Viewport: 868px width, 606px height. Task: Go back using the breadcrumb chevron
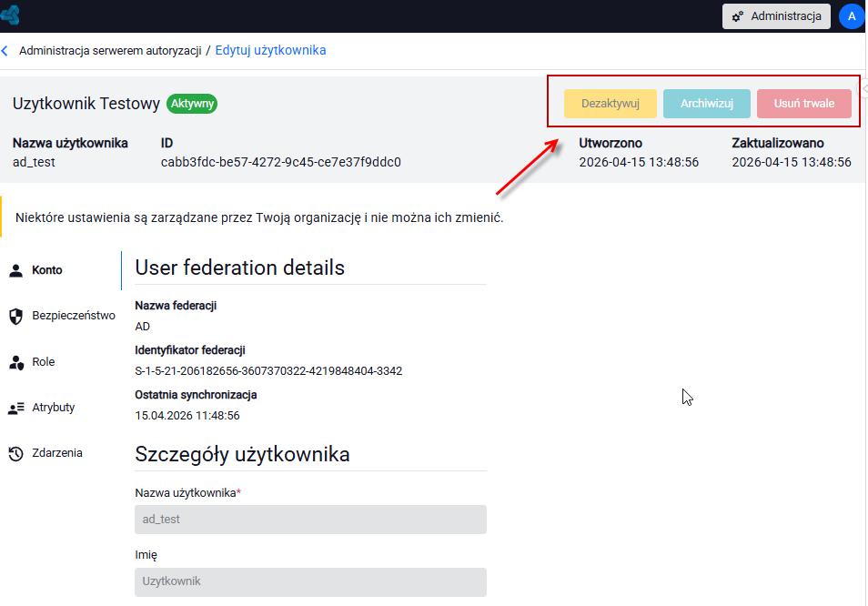5,51
